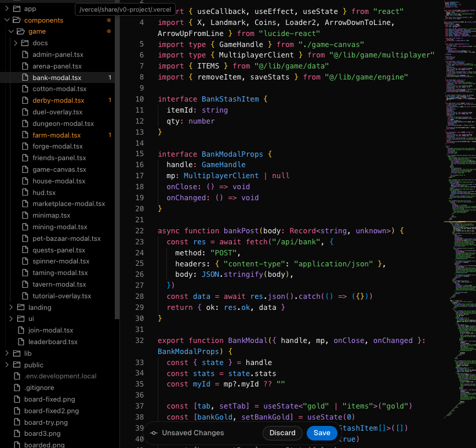Collapse the components folder chevron

[x=7, y=20]
